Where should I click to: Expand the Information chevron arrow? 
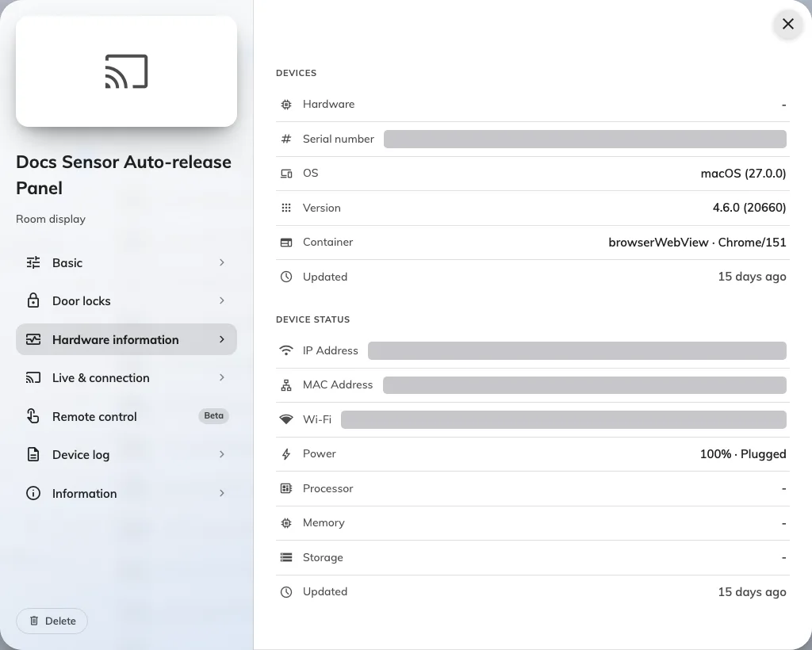point(222,493)
